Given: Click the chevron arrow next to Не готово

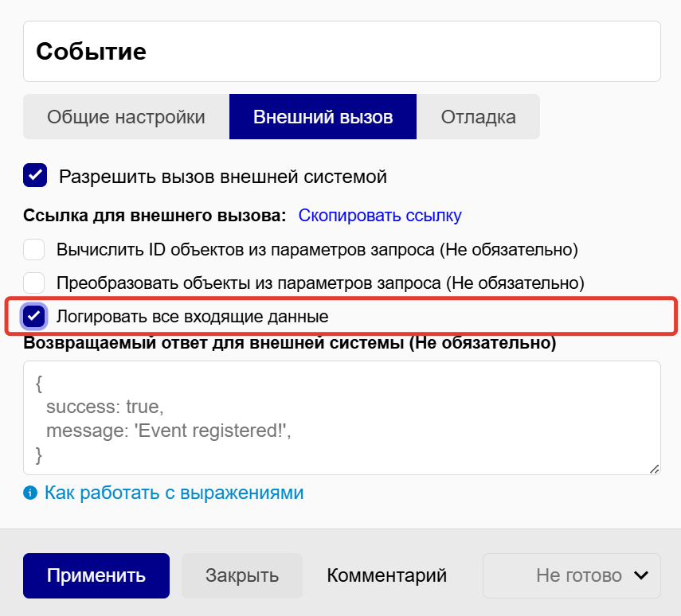Looking at the screenshot, I should click(x=640, y=575).
